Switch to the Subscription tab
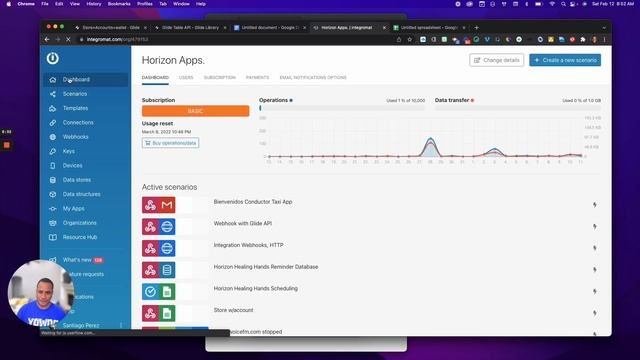Viewport: 640px width, 360px height. tap(220, 78)
